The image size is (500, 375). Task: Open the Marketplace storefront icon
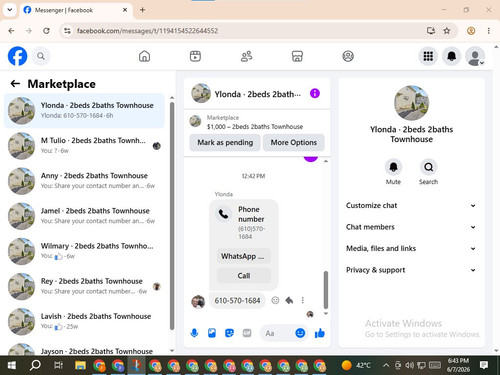click(297, 56)
